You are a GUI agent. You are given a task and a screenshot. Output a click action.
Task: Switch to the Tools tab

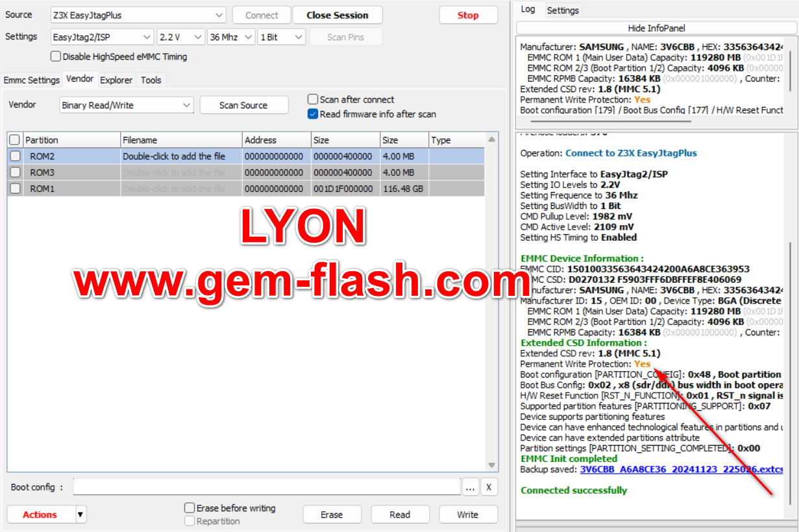(151, 80)
